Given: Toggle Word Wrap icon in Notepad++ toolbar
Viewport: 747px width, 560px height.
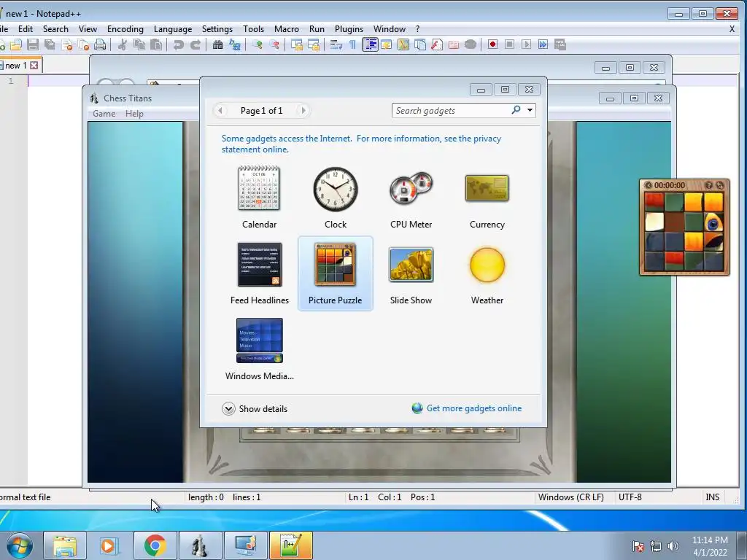Looking at the screenshot, I should [x=336, y=44].
